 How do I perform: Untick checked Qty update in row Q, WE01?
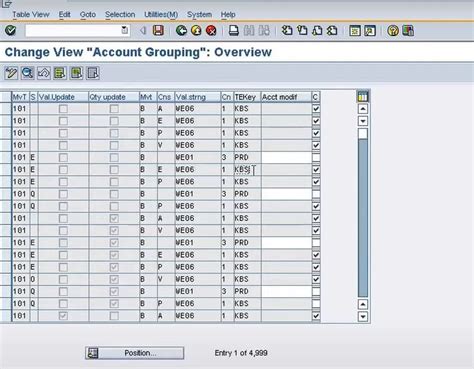(x=114, y=291)
